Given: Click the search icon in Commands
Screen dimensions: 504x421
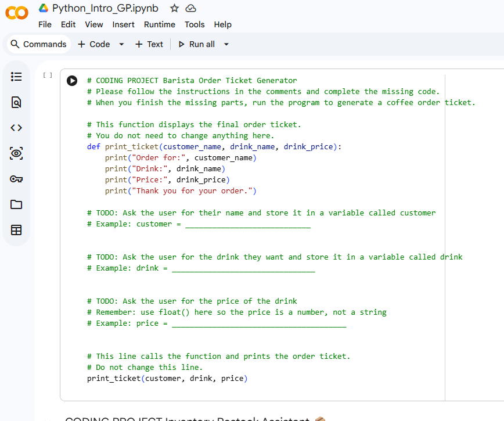Looking at the screenshot, I should tap(15, 44).
